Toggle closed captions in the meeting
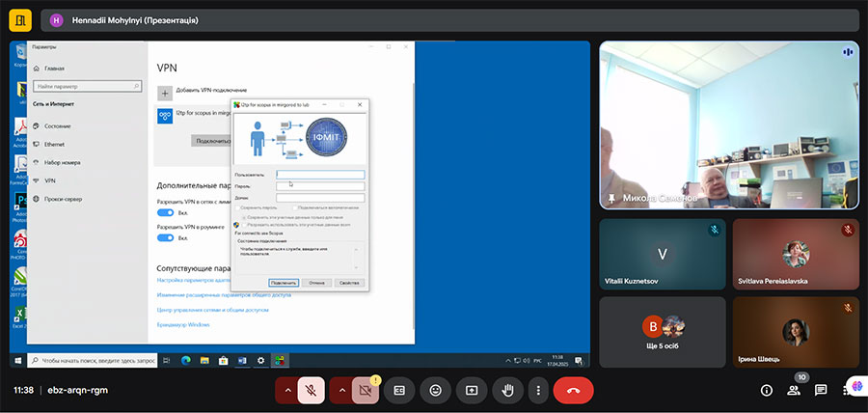 pos(400,390)
